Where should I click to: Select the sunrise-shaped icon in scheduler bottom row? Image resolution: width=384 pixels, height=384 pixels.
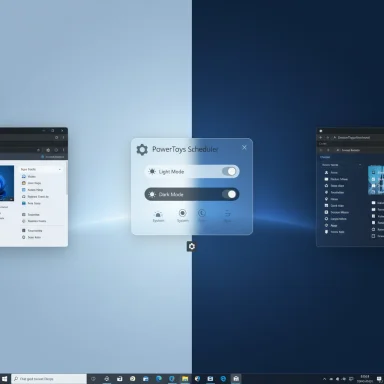pyautogui.click(x=158, y=214)
